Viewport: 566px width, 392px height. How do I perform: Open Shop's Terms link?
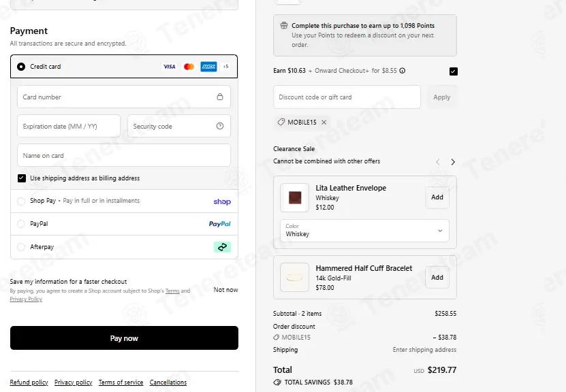172,291
